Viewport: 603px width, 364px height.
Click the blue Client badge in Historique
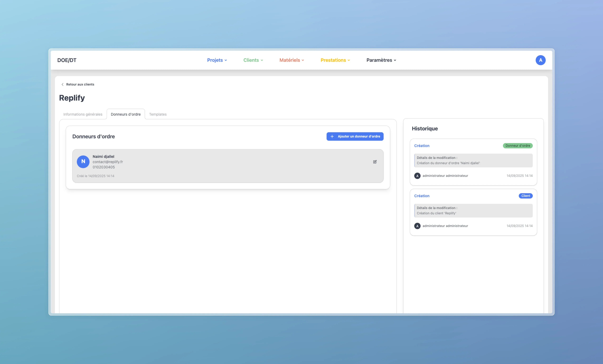(x=525, y=196)
